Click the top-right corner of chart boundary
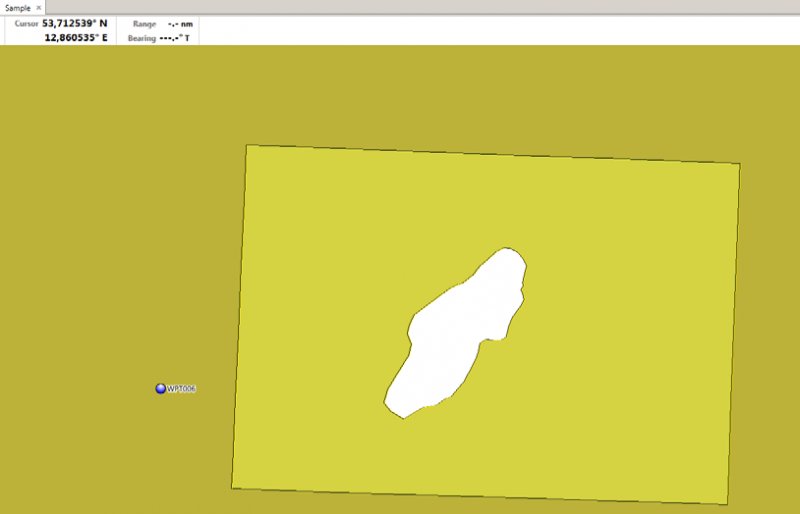Viewport: 800px width, 514px height. coord(739,164)
